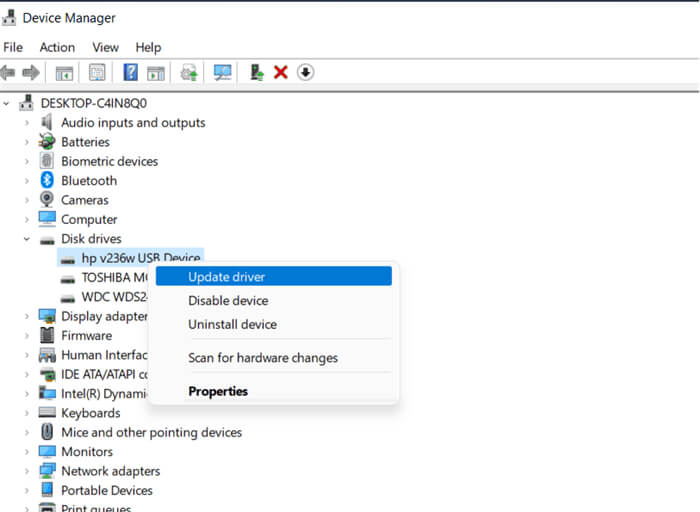Viewport: 700px width, 512px height.
Task: Collapse the Disk drives category
Action: point(27,239)
